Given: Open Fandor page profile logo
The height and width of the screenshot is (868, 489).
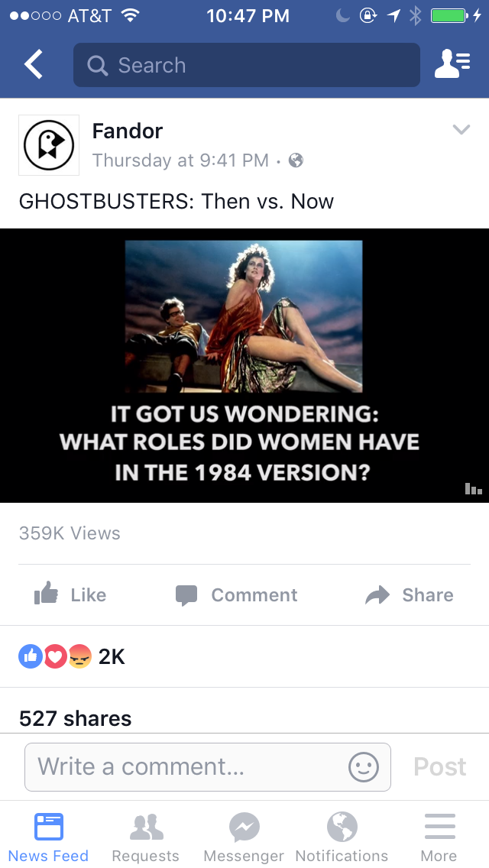Looking at the screenshot, I should (x=49, y=145).
